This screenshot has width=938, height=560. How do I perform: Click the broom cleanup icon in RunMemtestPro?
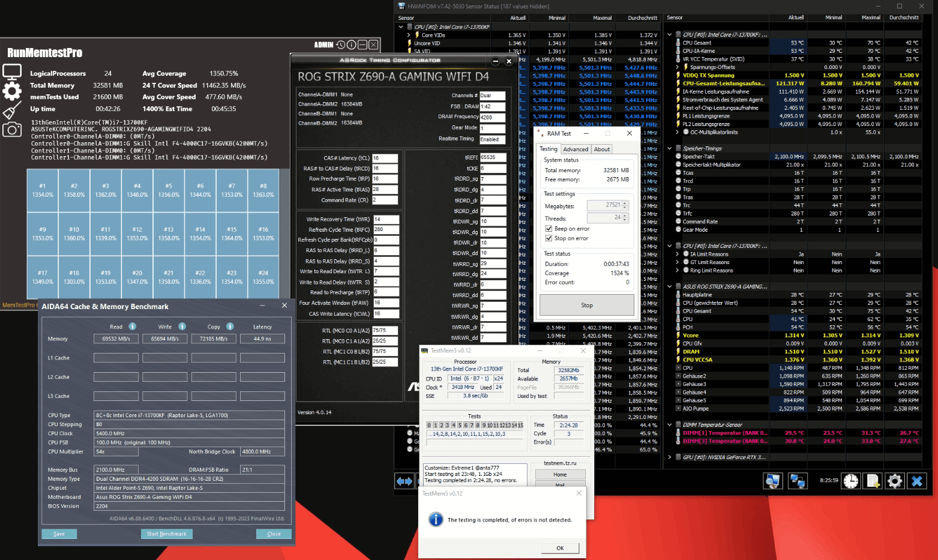(12, 110)
